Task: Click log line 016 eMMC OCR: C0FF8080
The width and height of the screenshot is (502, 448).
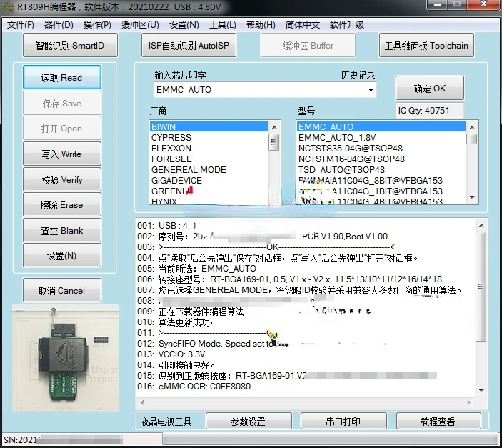Action: [x=194, y=386]
